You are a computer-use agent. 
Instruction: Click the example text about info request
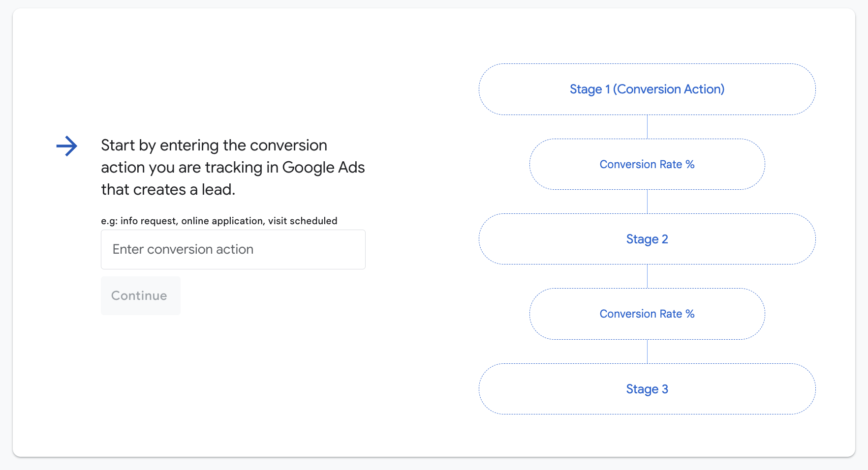tap(218, 221)
